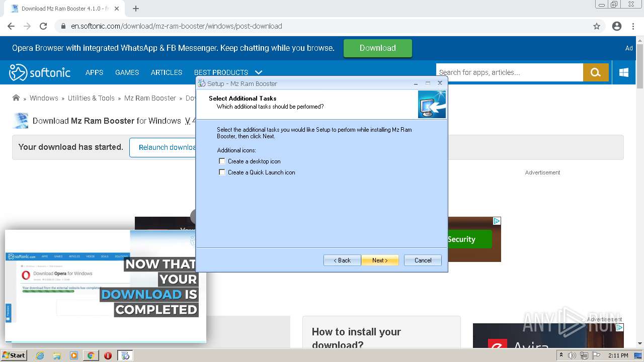The height and width of the screenshot is (362, 644).
Task: Open a new browser tab
Action: point(136,9)
